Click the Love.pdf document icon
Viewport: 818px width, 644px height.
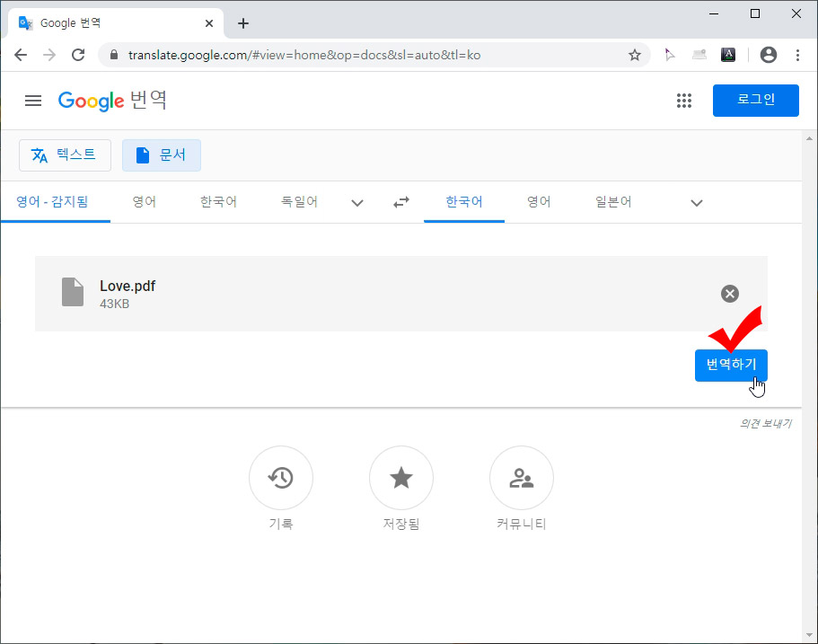73,292
